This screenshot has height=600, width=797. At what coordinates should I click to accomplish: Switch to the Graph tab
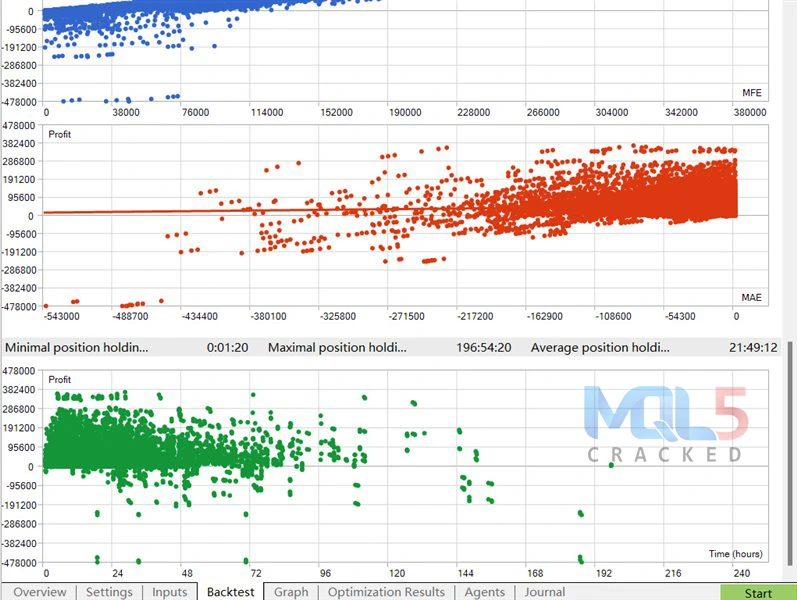click(291, 592)
